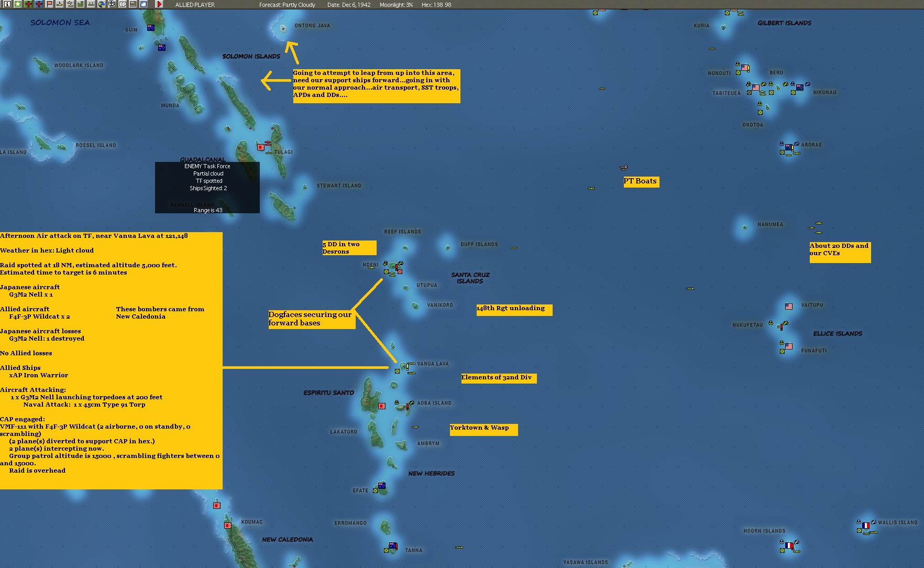The image size is (924, 568).
Task: Click the Duff Islands base dot
Action: pyautogui.click(x=448, y=247)
